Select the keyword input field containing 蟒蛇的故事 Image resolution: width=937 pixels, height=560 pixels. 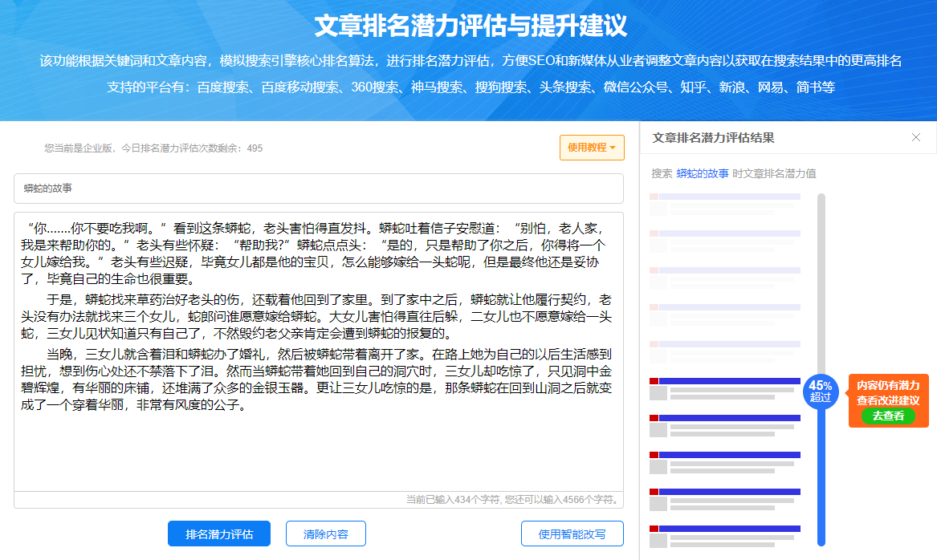[318, 188]
